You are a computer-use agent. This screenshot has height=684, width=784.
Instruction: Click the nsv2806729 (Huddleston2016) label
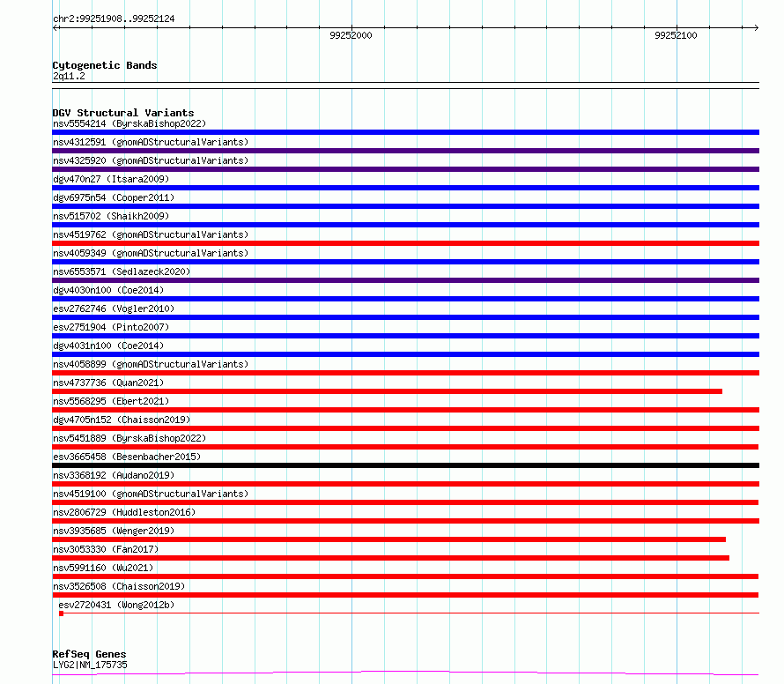click(x=124, y=512)
